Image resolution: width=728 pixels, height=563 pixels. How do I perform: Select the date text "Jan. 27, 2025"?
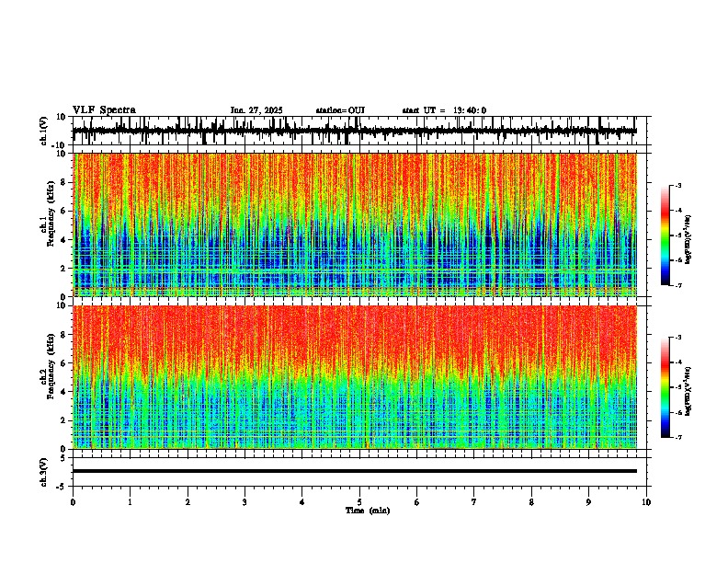click(256, 110)
